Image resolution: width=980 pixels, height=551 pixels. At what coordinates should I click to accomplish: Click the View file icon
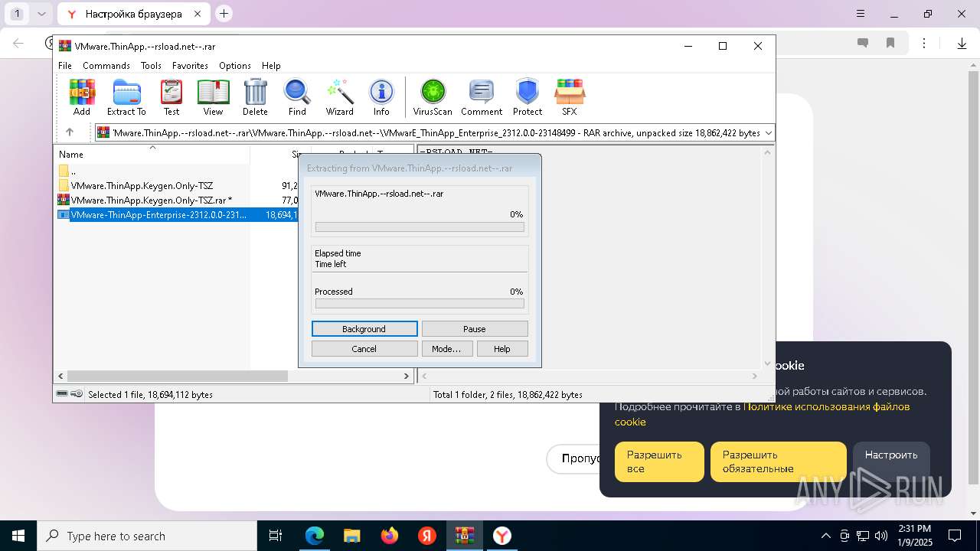pos(213,97)
